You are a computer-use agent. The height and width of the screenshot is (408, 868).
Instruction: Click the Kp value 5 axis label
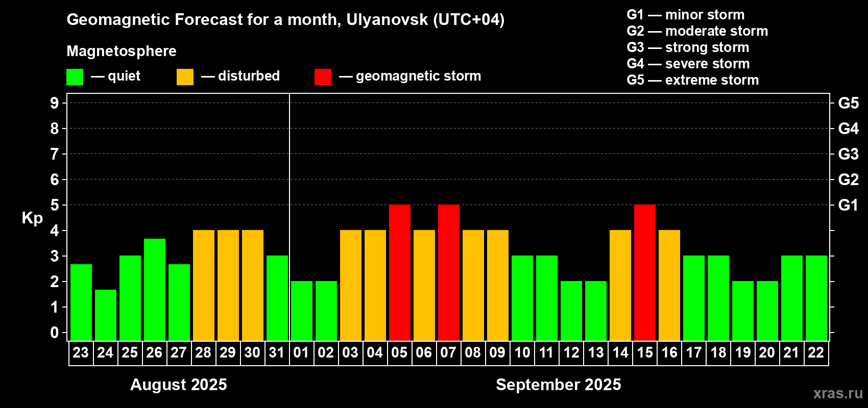(55, 205)
